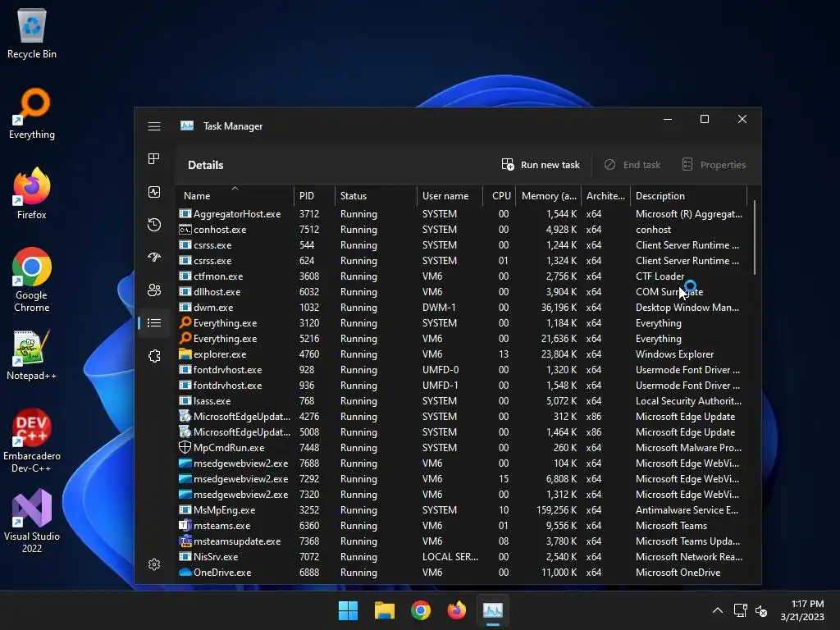840x630 pixels.
Task: Select MicrosoftEdgeUpdate with PID 5008
Action: tap(463, 431)
